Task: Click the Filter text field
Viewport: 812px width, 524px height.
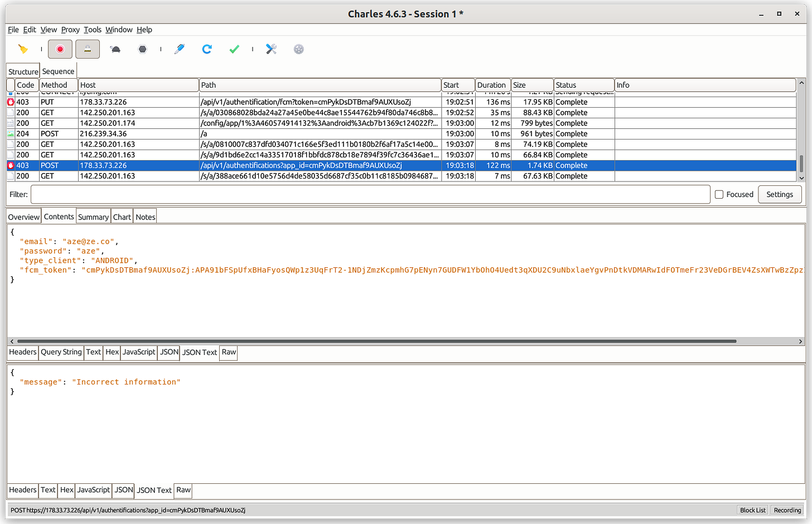Action: pos(370,194)
